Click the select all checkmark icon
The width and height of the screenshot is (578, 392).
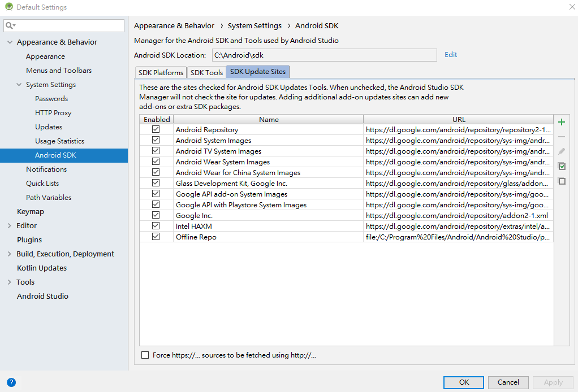pos(562,167)
